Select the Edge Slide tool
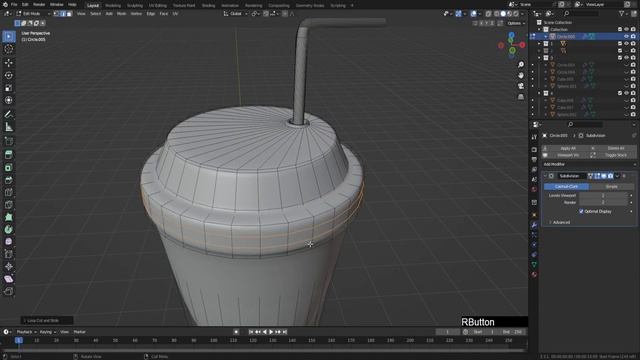The width and height of the screenshot is (640, 360). 9,254
